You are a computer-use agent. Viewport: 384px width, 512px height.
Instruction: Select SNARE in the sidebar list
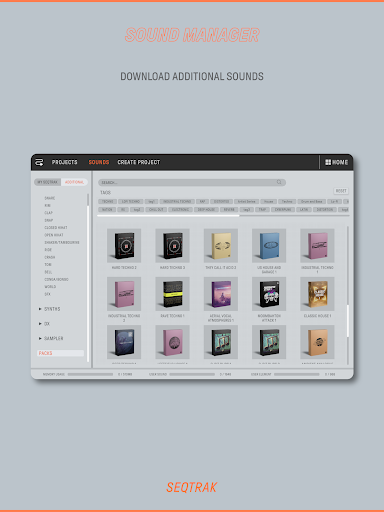pos(50,198)
